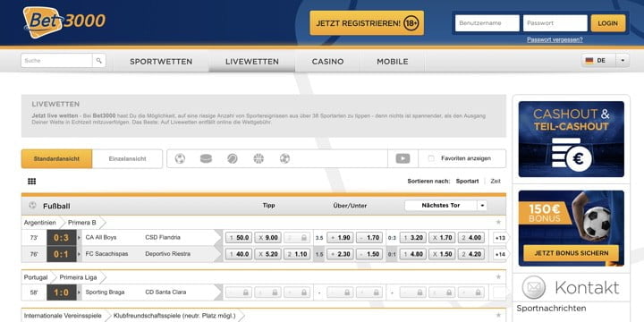Click locked tip 2 for CA All Boys
The height and width of the screenshot is (322, 644).
(297, 237)
